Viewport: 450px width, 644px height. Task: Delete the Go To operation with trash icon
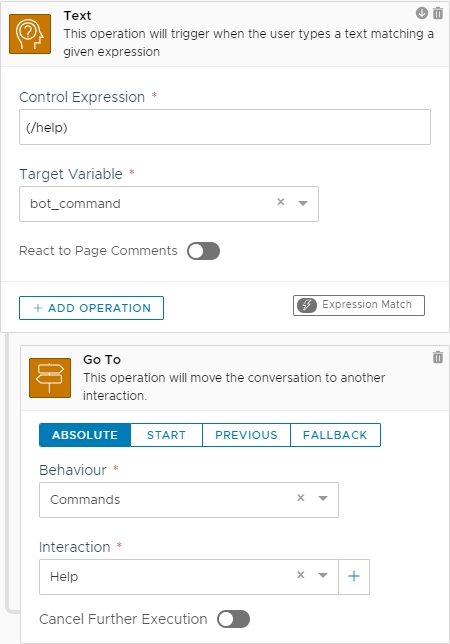coord(438,357)
